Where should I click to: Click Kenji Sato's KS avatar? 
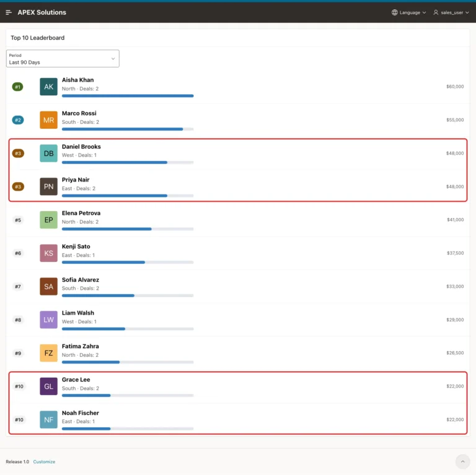click(48, 253)
